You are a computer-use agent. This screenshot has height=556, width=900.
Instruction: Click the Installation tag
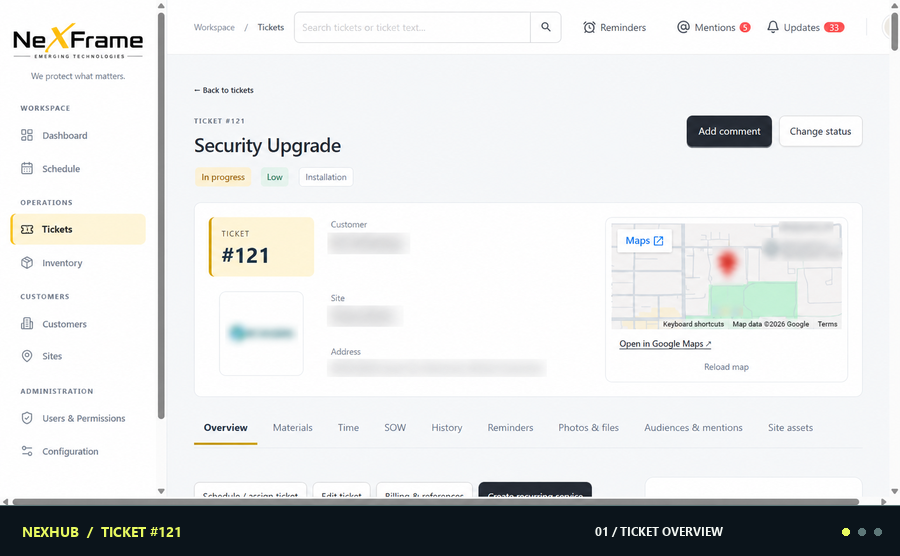tap(325, 177)
